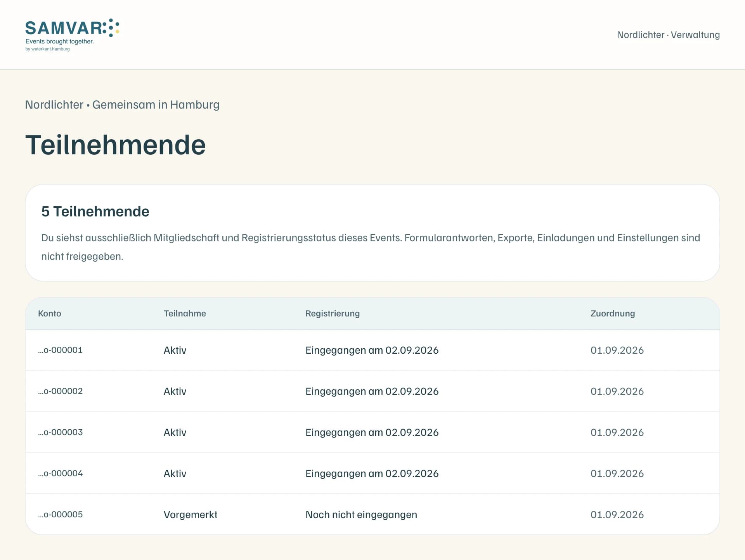Click 'Noch nicht eingegangen' registration cell
The image size is (745, 560).
[361, 515]
